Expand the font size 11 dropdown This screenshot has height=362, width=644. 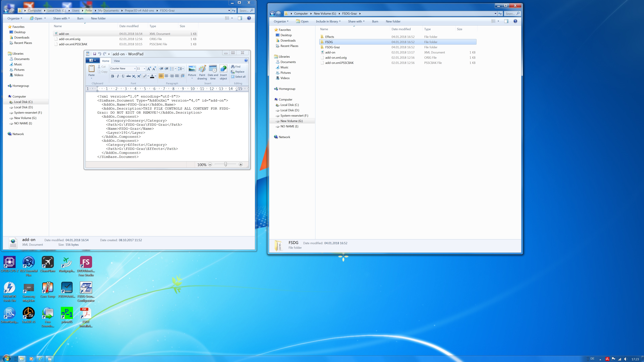point(144,69)
